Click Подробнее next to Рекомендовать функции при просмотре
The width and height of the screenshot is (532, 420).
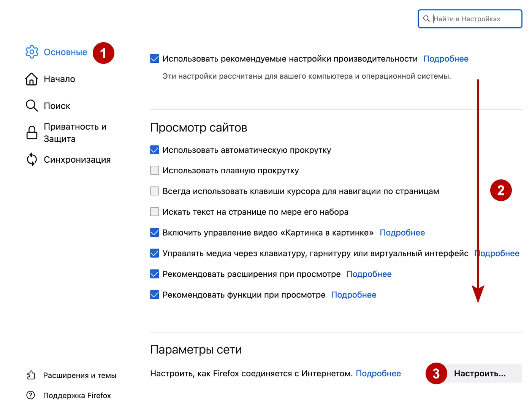(x=353, y=295)
